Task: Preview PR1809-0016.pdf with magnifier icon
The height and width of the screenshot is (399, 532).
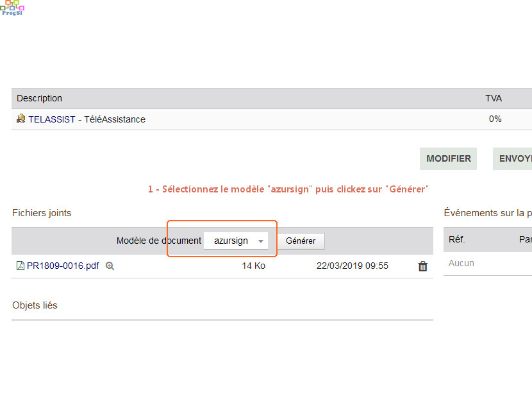Action: click(110, 266)
